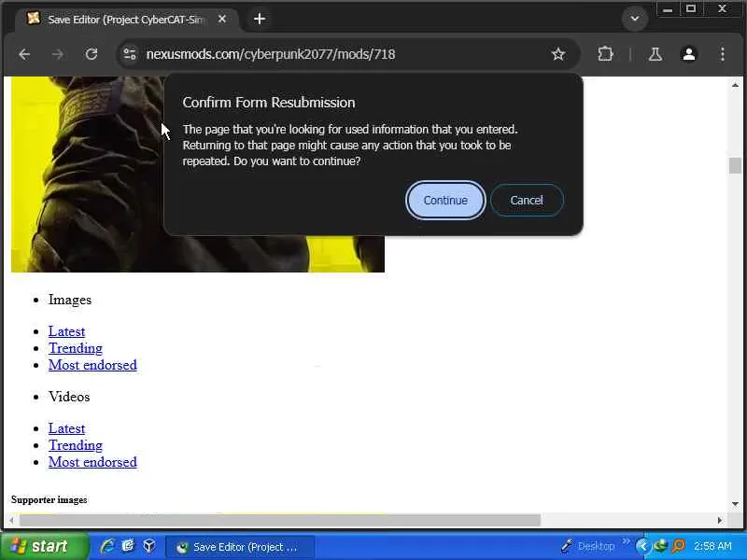747x560 pixels.
Task: Open Most endorsed link under Images
Action: (x=92, y=365)
